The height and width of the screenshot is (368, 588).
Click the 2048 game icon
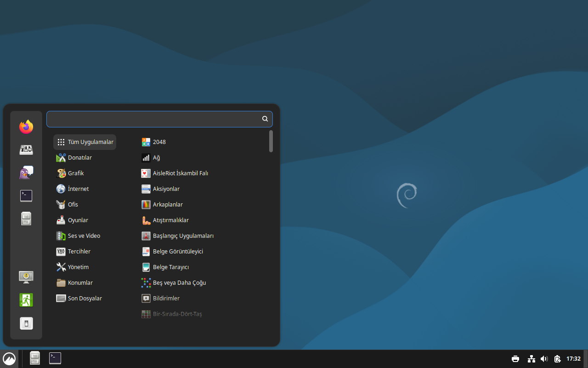(x=146, y=142)
